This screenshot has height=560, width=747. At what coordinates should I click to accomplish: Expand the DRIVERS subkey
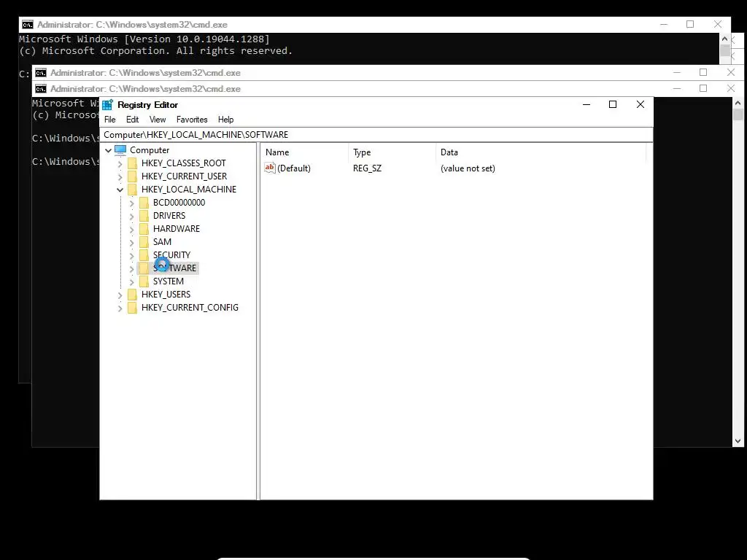coord(131,216)
